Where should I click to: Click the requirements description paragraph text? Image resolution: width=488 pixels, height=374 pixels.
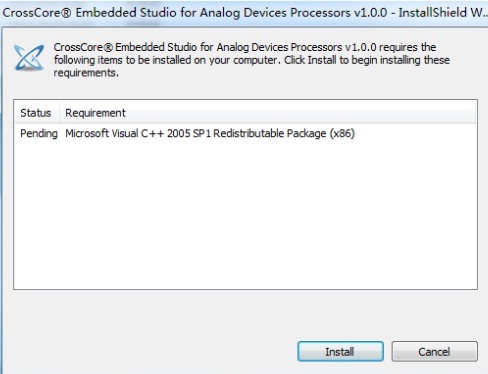click(x=252, y=60)
